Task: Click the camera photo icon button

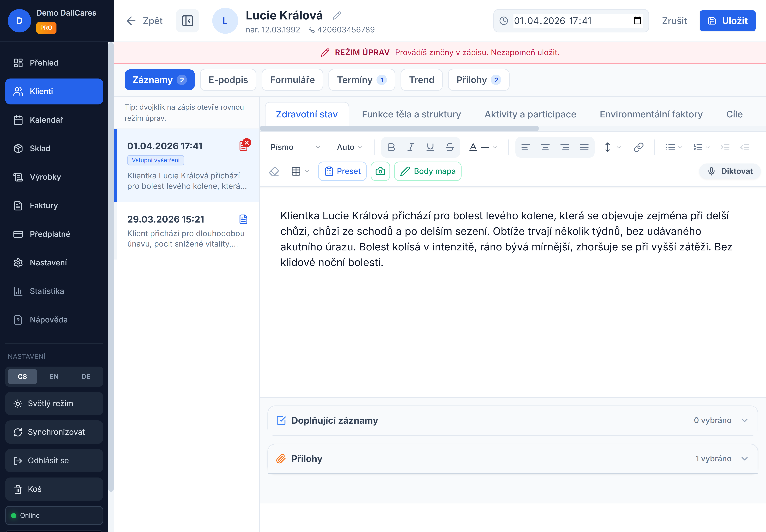Action: [x=380, y=171]
